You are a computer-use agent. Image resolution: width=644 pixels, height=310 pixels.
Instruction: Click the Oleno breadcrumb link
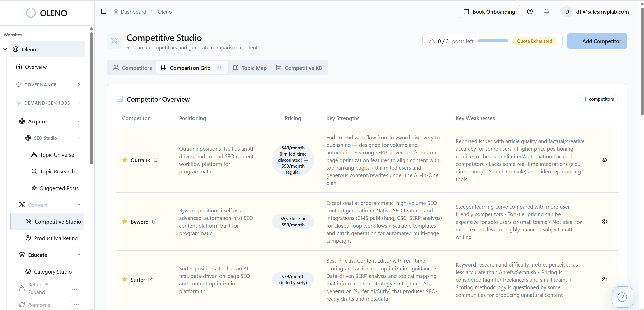tap(165, 12)
